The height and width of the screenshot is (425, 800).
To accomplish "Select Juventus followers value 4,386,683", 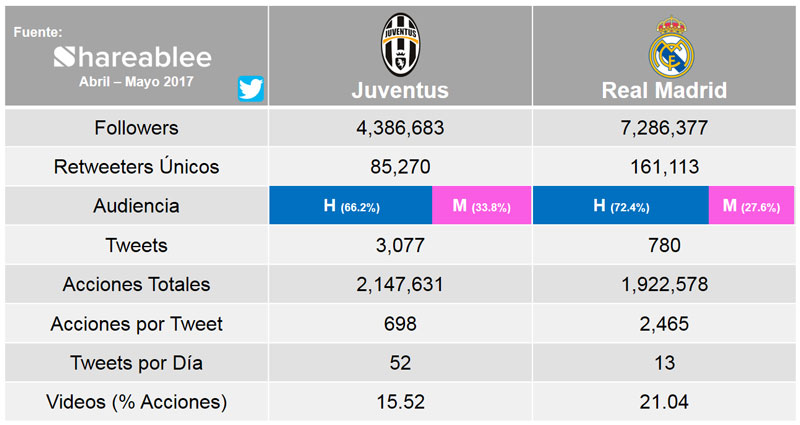I will (x=401, y=128).
